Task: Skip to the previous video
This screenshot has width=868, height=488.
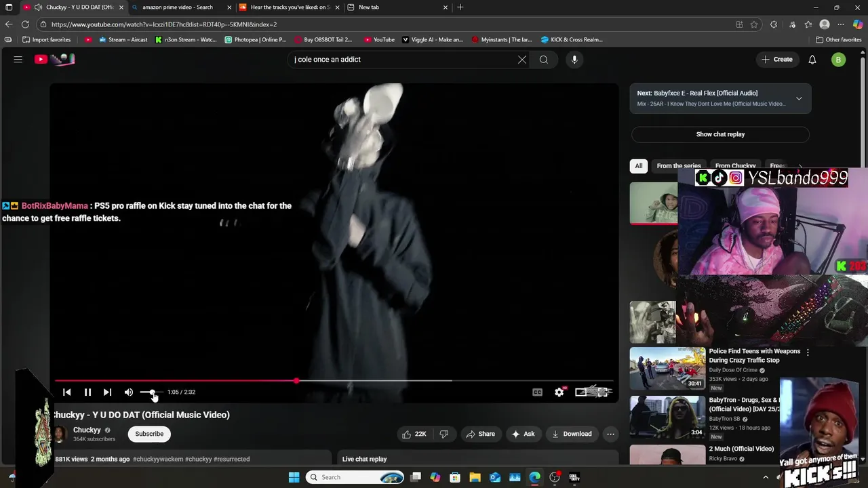Action: [66, 392]
